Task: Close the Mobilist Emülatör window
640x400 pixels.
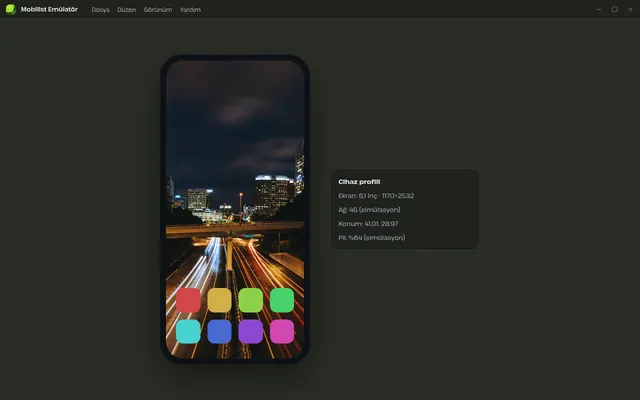Action: tap(630, 9)
